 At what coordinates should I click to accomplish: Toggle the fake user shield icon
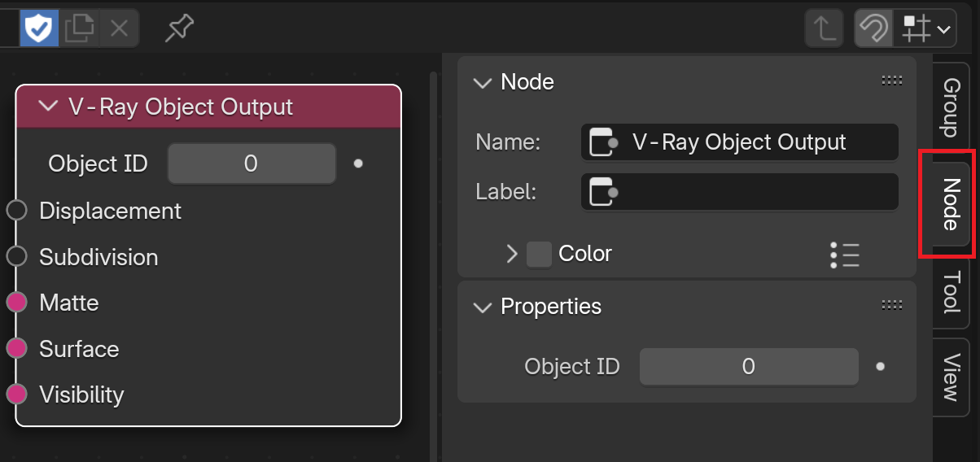pyautogui.click(x=39, y=28)
